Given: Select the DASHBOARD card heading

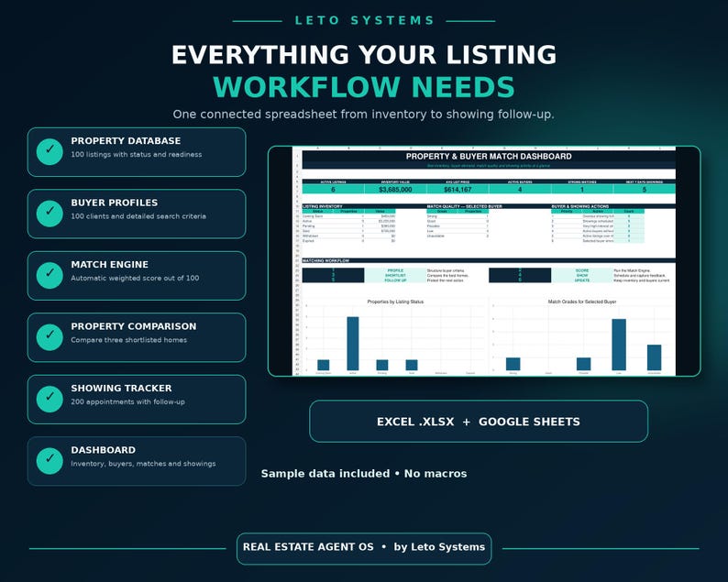Looking at the screenshot, I should click(x=103, y=450).
